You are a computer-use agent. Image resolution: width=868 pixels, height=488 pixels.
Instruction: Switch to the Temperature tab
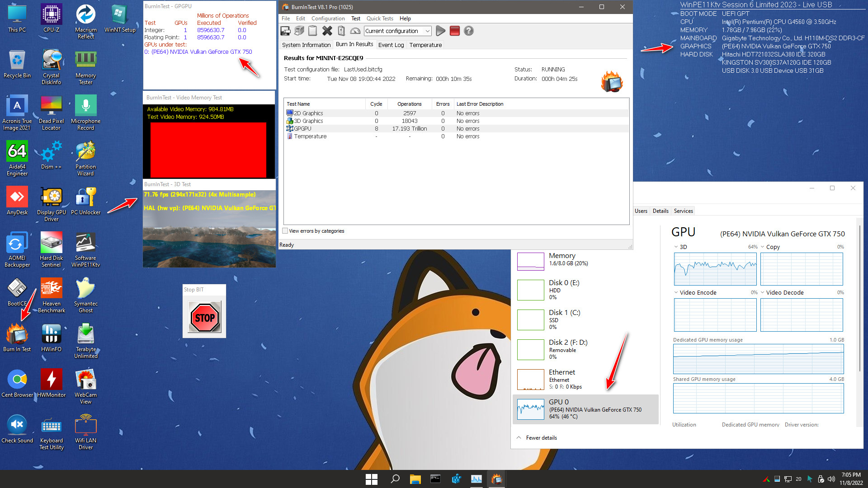pos(425,45)
